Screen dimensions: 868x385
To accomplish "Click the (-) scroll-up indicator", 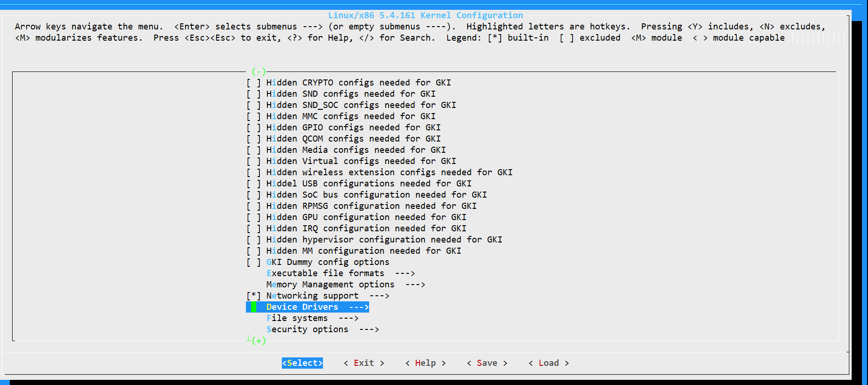I will click(259, 71).
